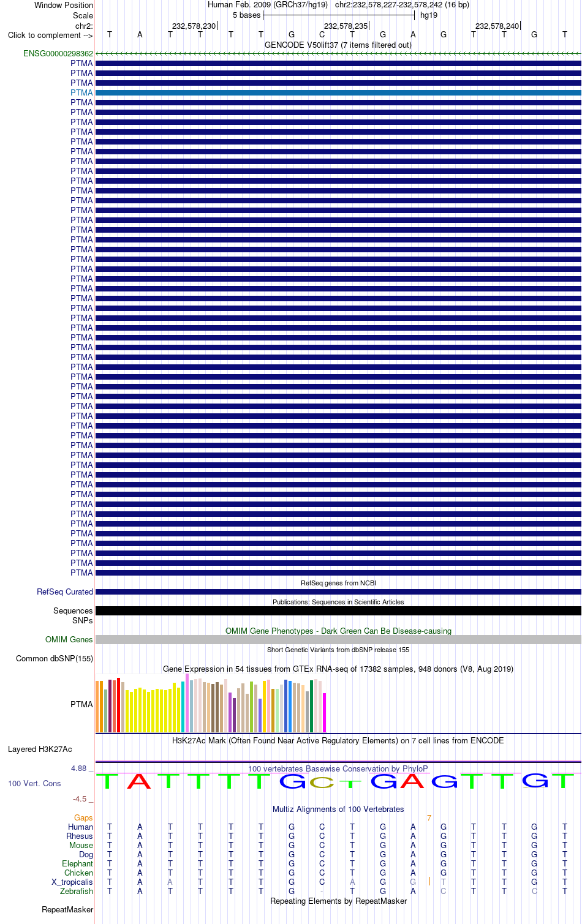This screenshot has height=924, width=582.
Task: Click the black Sequences publications bar
Action: tap(338, 610)
